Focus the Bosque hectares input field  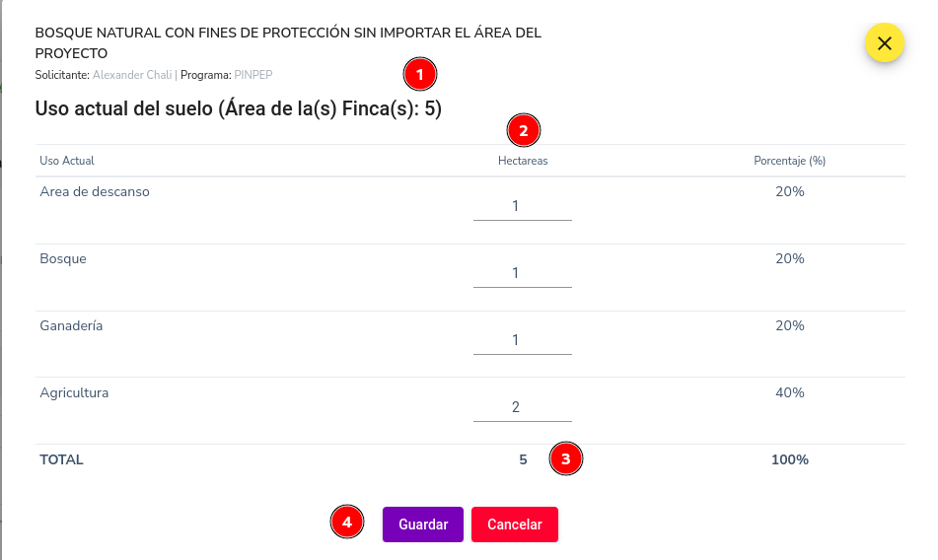coord(522,274)
